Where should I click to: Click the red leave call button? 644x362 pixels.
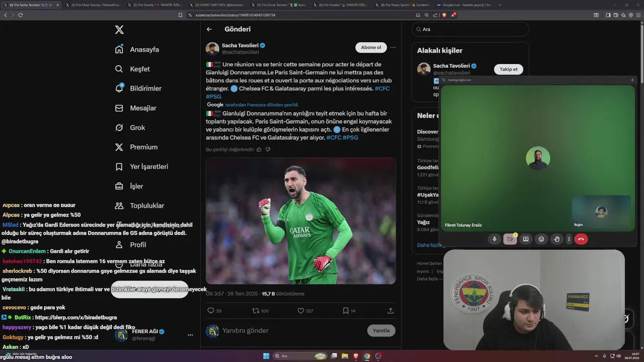(581, 239)
